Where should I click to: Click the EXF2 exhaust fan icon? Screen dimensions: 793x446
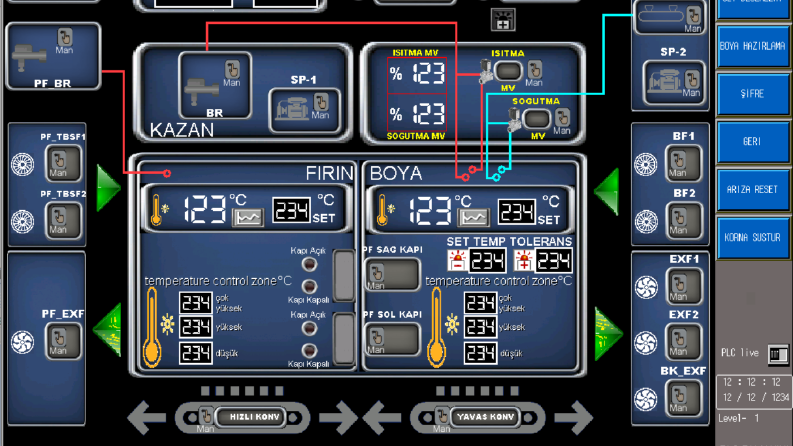646,342
